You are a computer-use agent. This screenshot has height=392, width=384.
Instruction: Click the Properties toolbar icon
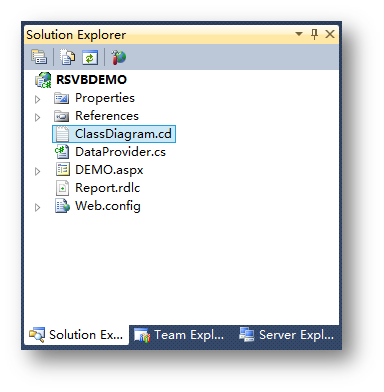pos(39,57)
